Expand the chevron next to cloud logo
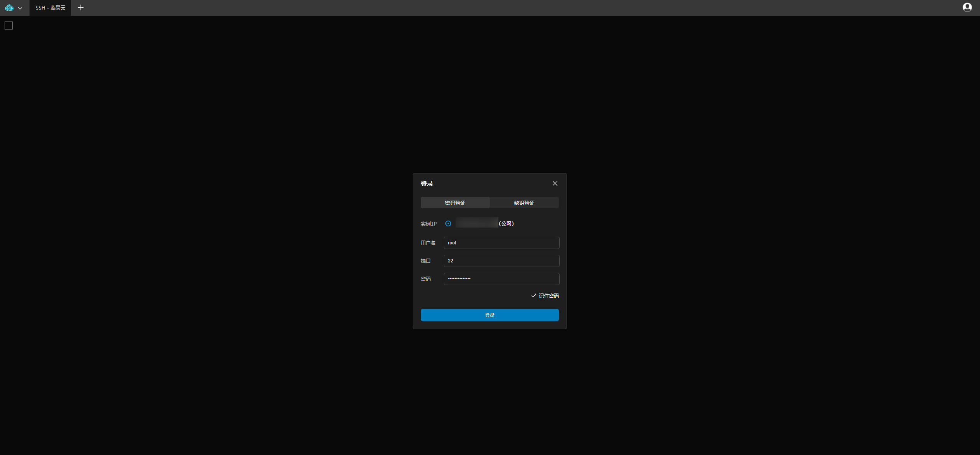 point(20,8)
